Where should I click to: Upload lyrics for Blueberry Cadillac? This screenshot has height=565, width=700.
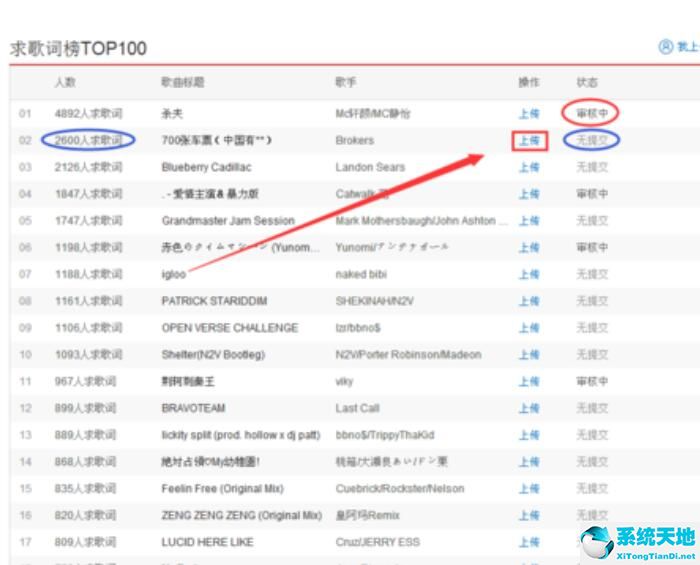tap(529, 167)
